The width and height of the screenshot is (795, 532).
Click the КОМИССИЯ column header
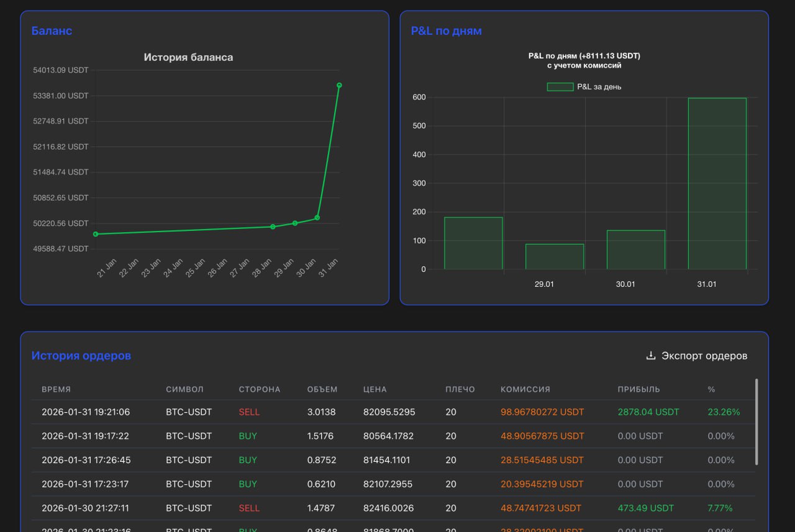click(525, 389)
